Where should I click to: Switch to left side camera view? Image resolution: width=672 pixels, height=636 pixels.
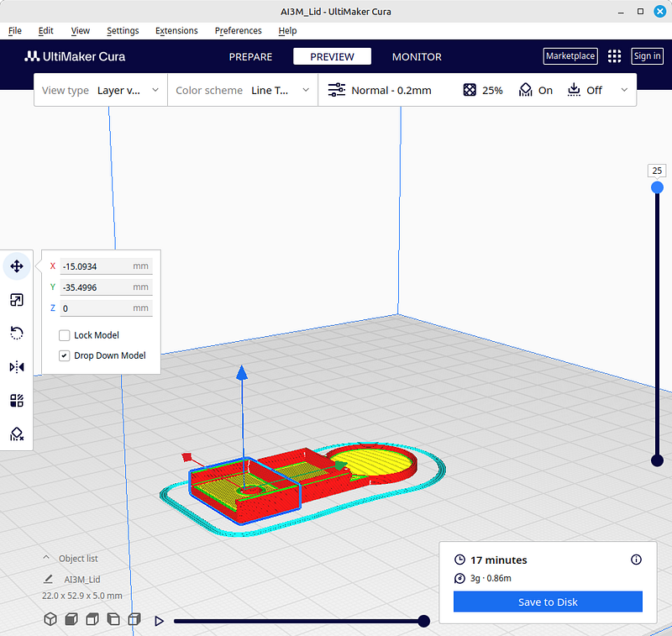click(113, 619)
